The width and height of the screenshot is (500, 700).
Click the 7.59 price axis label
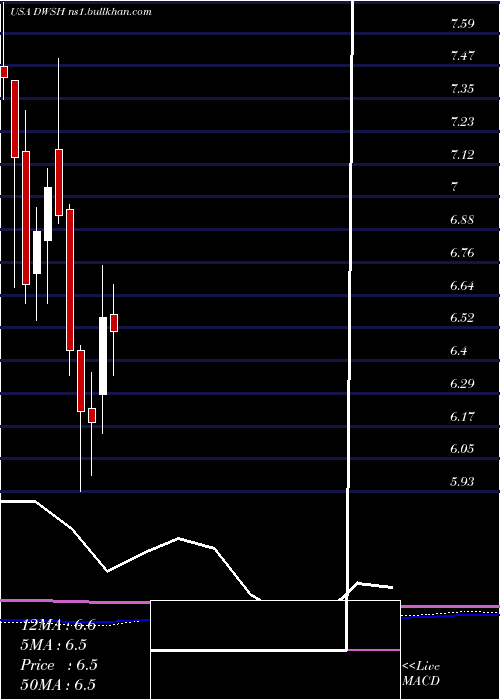tap(462, 24)
